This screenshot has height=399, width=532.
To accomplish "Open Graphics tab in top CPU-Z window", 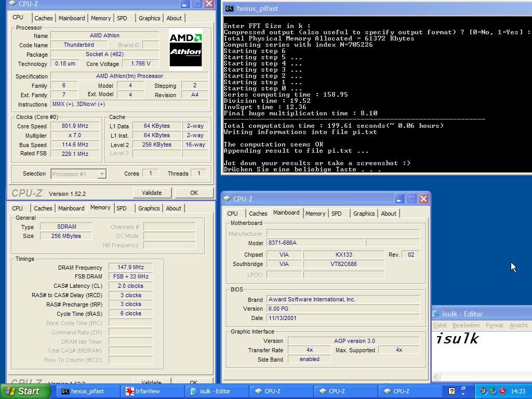I will (149, 18).
